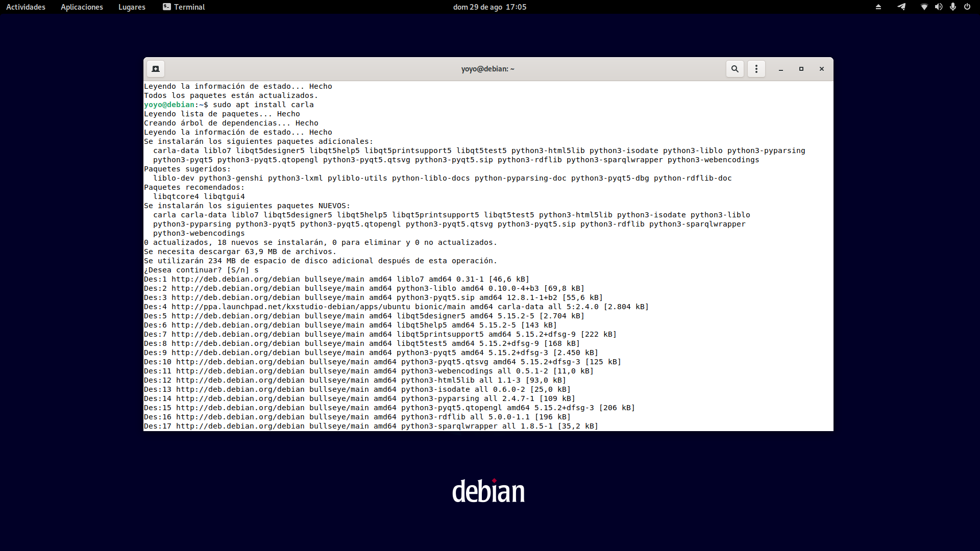Open the clock and calendar panel
The image size is (980, 551).
[489, 7]
